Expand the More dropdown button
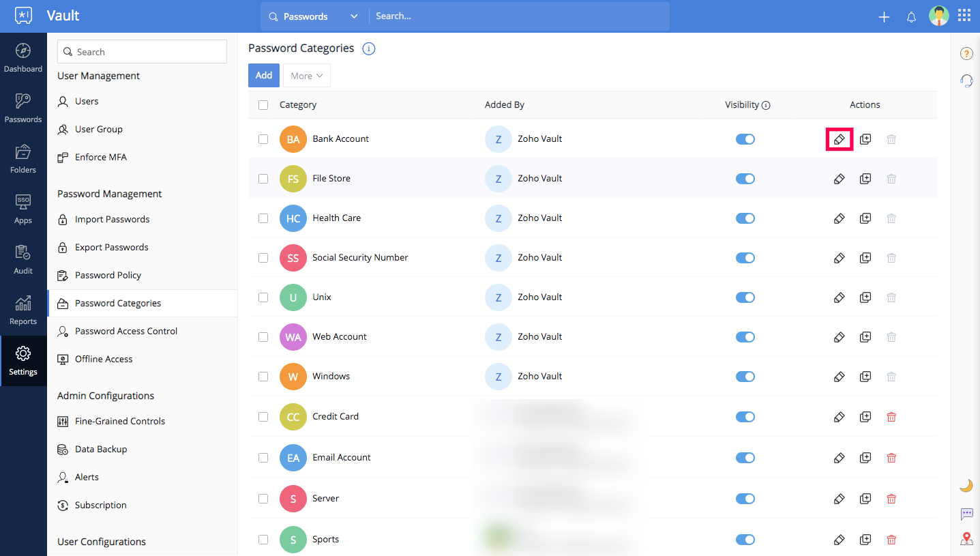Image resolution: width=980 pixels, height=556 pixels. (x=307, y=76)
